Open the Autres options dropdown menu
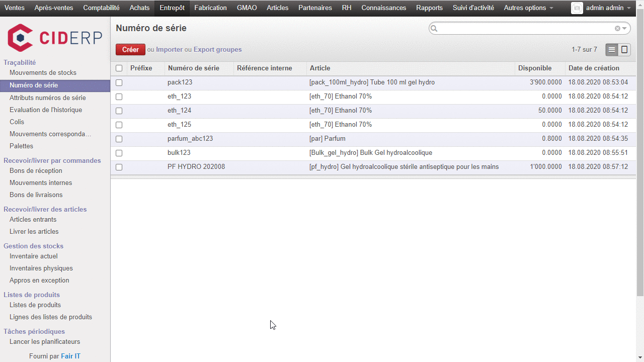644x362 pixels. (x=528, y=8)
